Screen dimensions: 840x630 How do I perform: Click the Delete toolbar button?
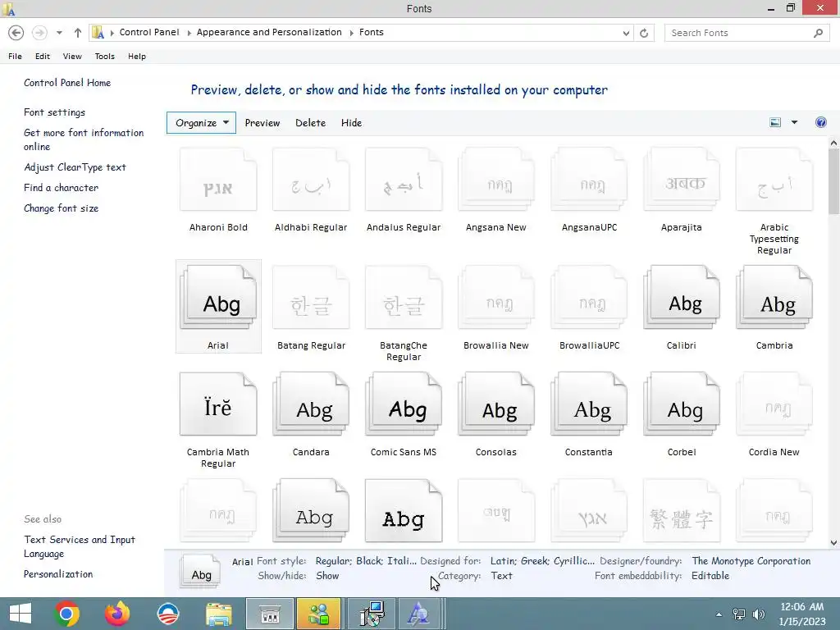pos(310,123)
